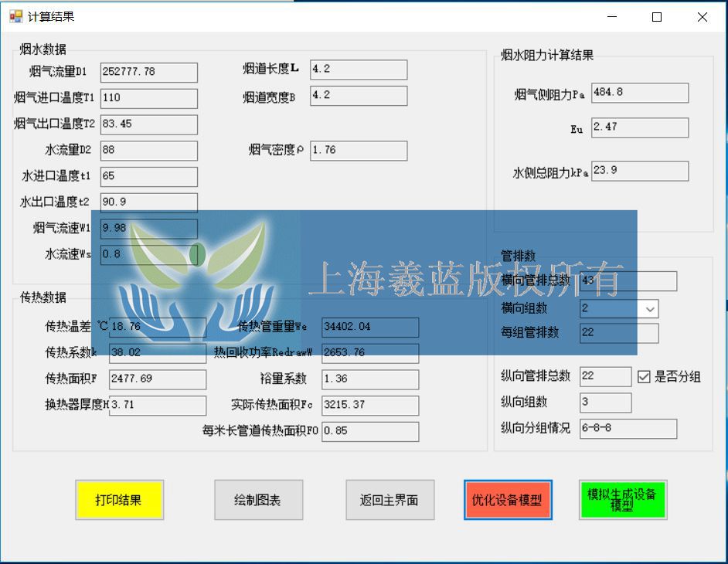728x564 pixels.
Task: Click the app icon in the title bar
Action: coord(15,17)
